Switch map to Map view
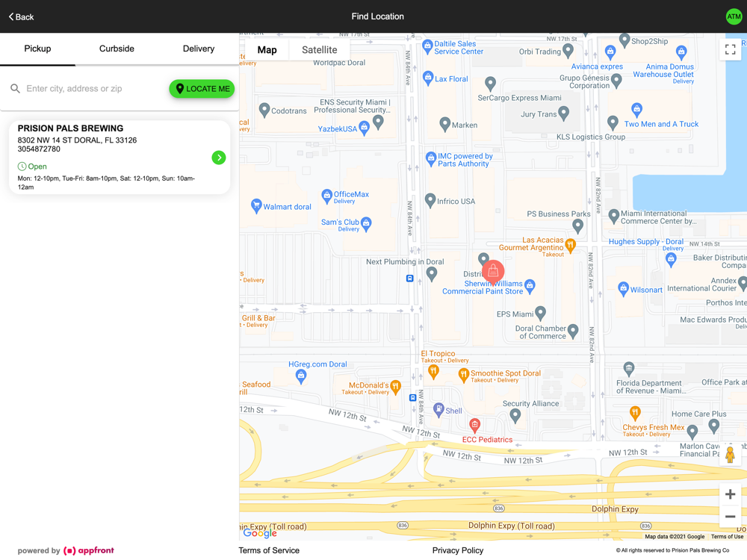Screen dimensions: 747x560 pos(267,50)
